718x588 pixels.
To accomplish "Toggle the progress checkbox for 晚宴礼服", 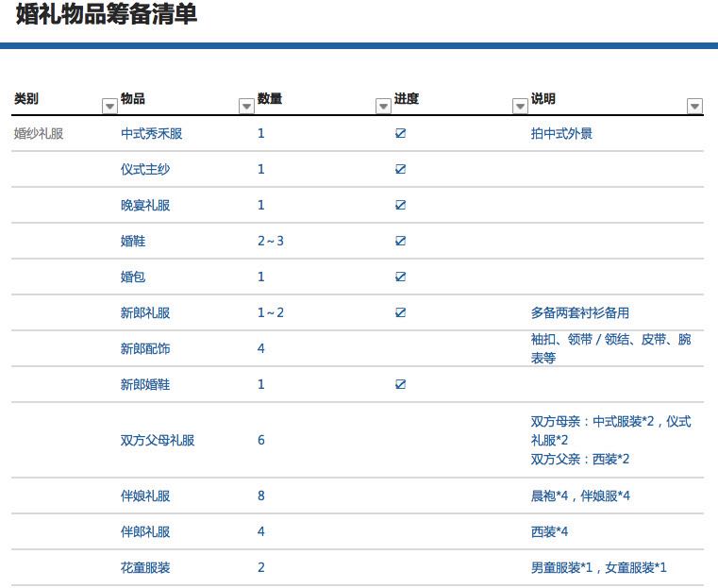I will 400,205.
